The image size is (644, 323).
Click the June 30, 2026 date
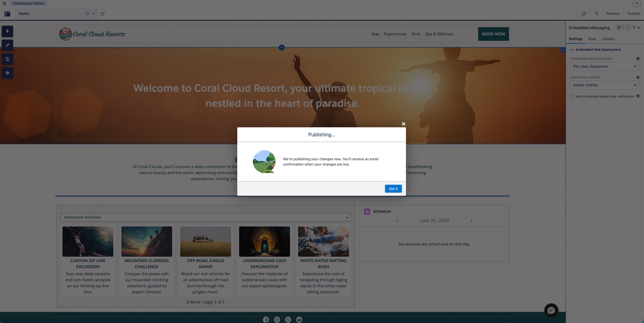(434, 221)
